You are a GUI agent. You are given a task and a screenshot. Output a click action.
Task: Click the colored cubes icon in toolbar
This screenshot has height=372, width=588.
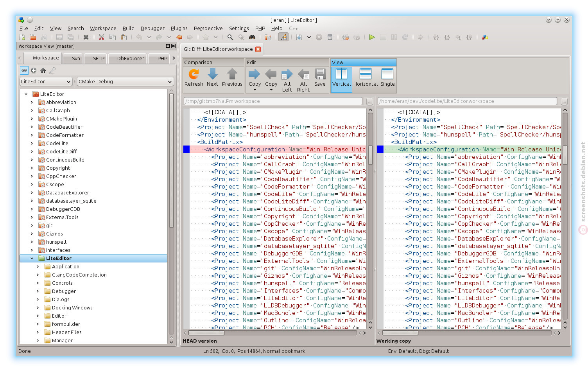[x=485, y=38]
